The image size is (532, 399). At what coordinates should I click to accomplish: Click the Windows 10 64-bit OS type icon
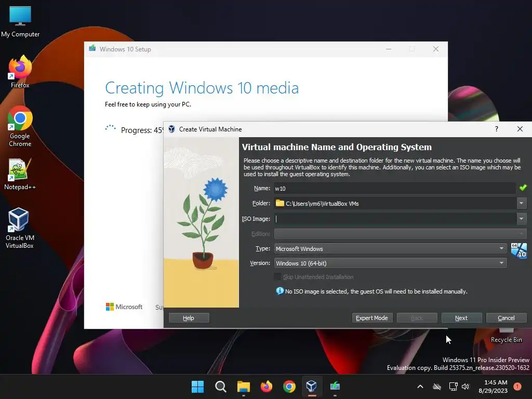(519, 251)
